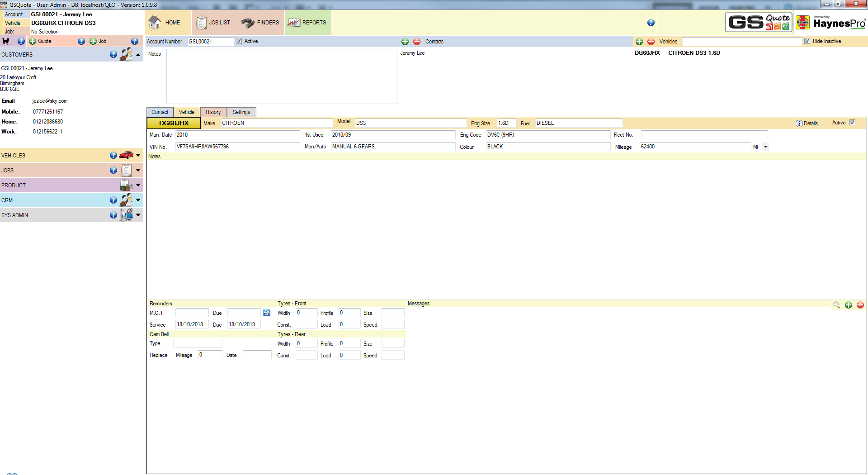The height and width of the screenshot is (475, 868).
Task: Click the shopping cart icon
Action: coord(6,41)
